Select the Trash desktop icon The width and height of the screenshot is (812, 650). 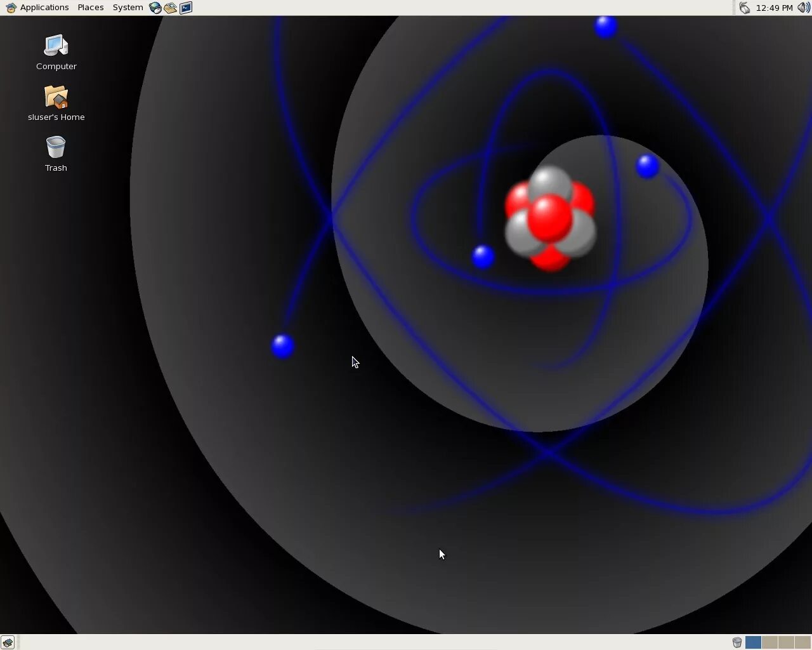click(56, 147)
